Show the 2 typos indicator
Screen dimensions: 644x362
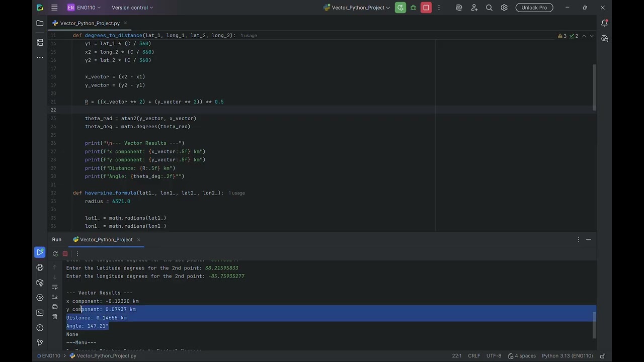pyautogui.click(x=574, y=36)
